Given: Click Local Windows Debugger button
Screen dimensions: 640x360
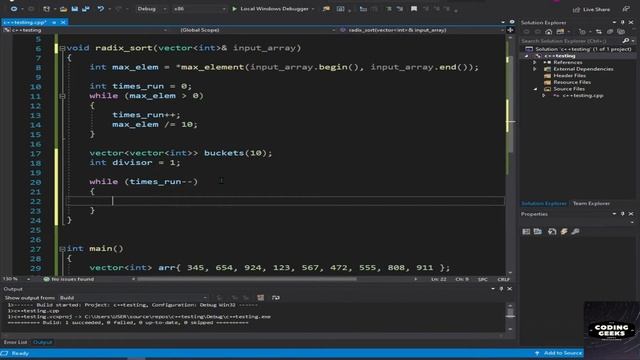Looking at the screenshot, I should tap(270, 9).
